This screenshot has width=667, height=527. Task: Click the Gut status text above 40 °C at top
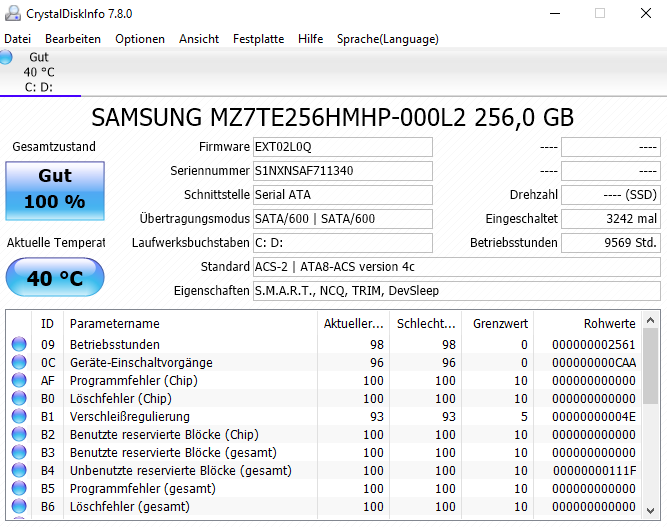click(39, 57)
